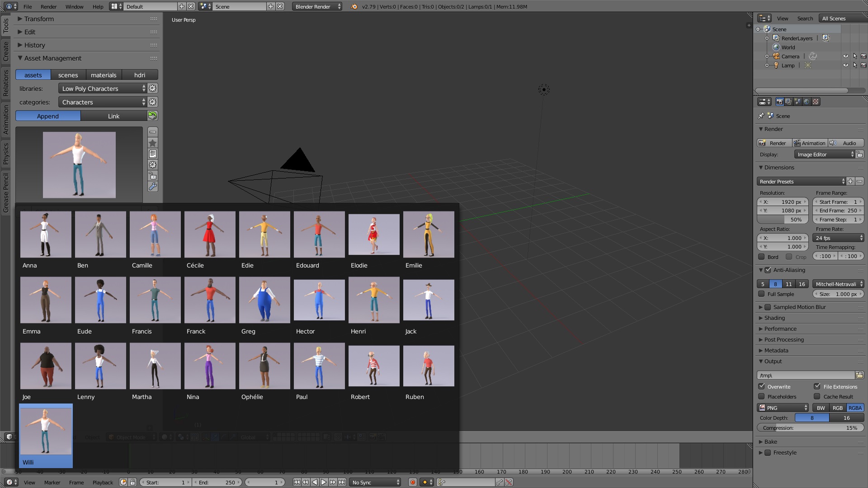The image size is (868, 488).
Task: Click the auto keyframe record button
Action: [412, 482]
